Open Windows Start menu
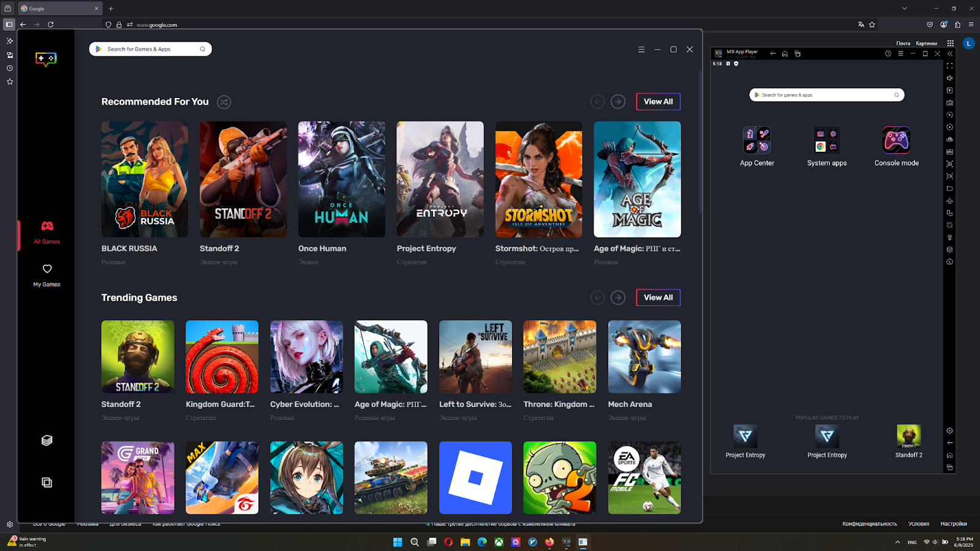The height and width of the screenshot is (551, 980). coord(398,542)
